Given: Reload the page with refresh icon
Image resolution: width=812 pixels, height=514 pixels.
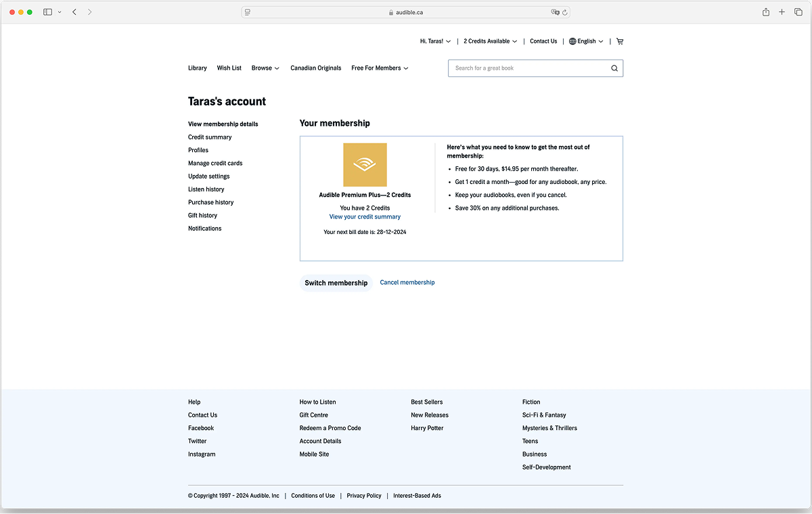Looking at the screenshot, I should (x=565, y=12).
